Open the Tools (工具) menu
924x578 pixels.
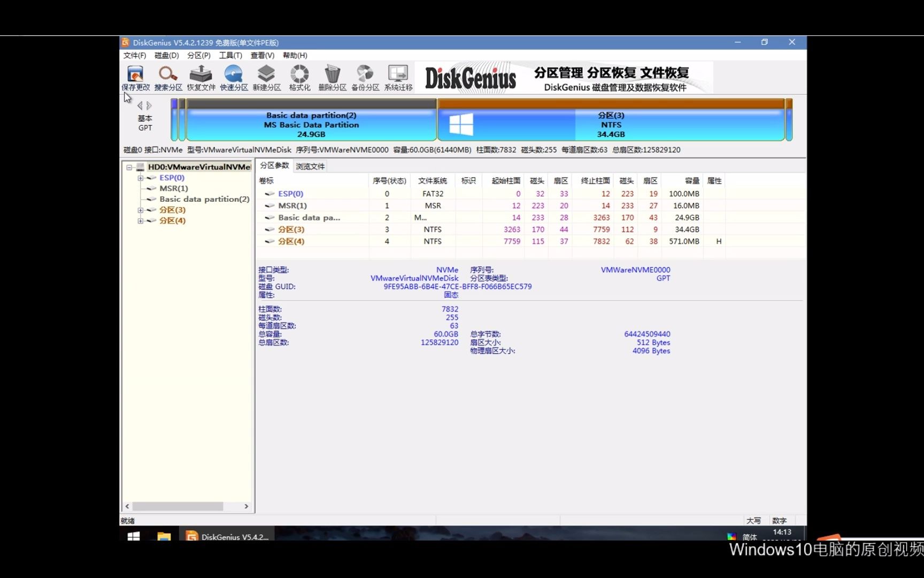point(230,55)
